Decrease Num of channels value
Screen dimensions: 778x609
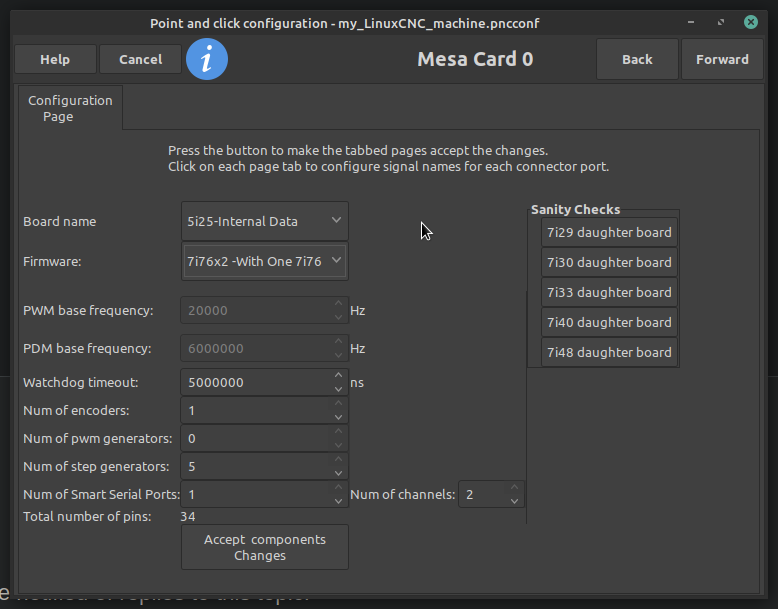click(515, 501)
